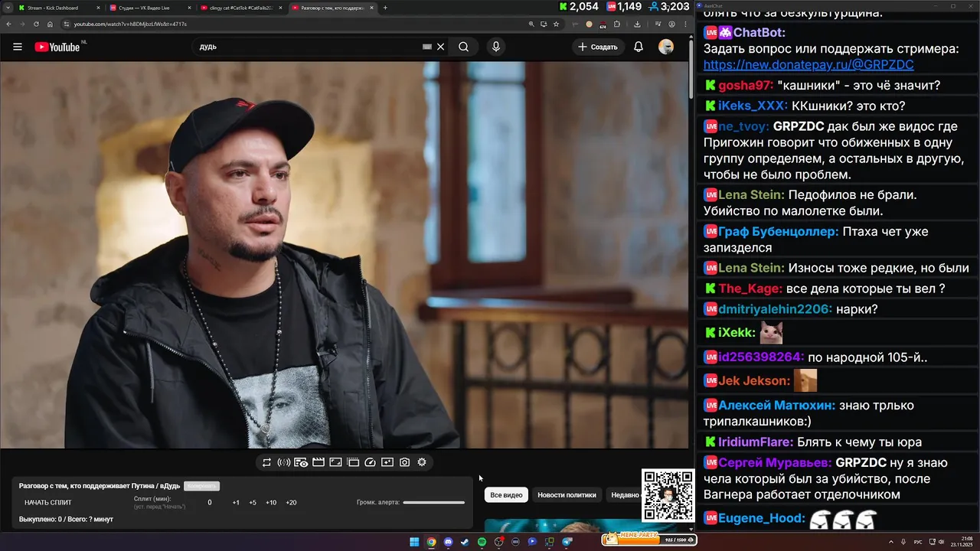The width and height of the screenshot is (980, 551).
Task: Open the browser tab search dropdown arrow
Action: (x=7, y=8)
